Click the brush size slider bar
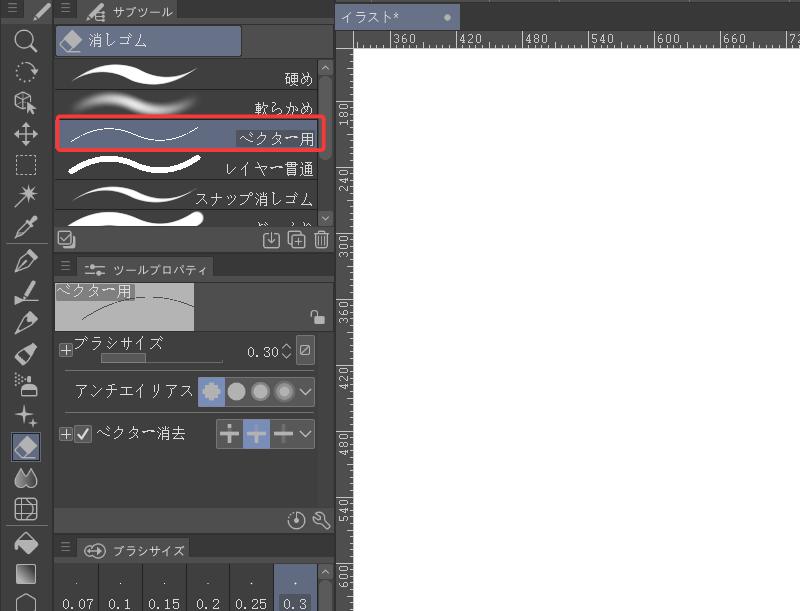Viewport: 800px width, 611px height. pyautogui.click(x=160, y=358)
